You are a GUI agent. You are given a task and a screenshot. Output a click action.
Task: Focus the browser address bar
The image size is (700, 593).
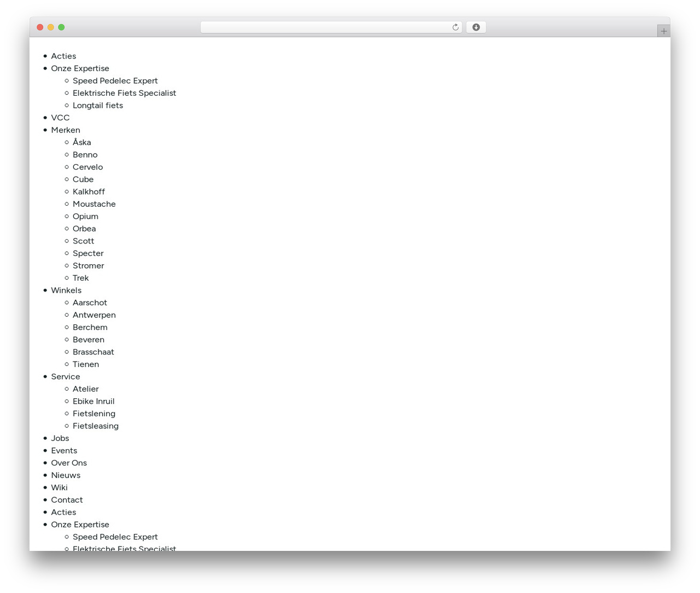331,27
